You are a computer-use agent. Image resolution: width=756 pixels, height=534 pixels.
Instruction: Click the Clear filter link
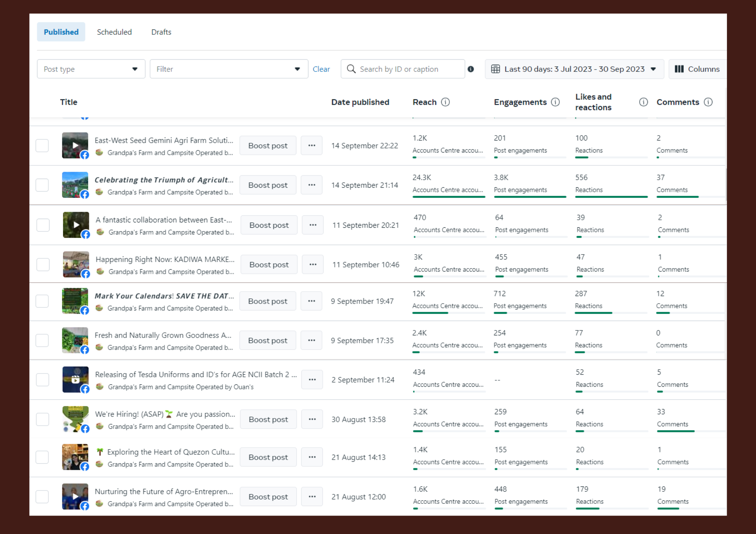(321, 69)
